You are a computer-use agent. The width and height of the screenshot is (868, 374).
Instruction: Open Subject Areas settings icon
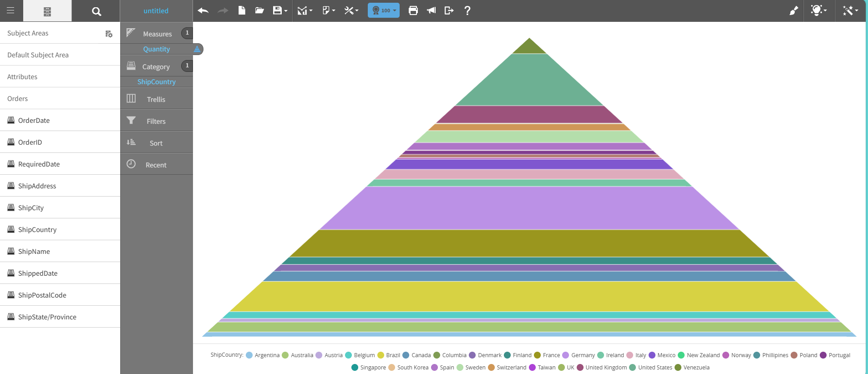(109, 34)
